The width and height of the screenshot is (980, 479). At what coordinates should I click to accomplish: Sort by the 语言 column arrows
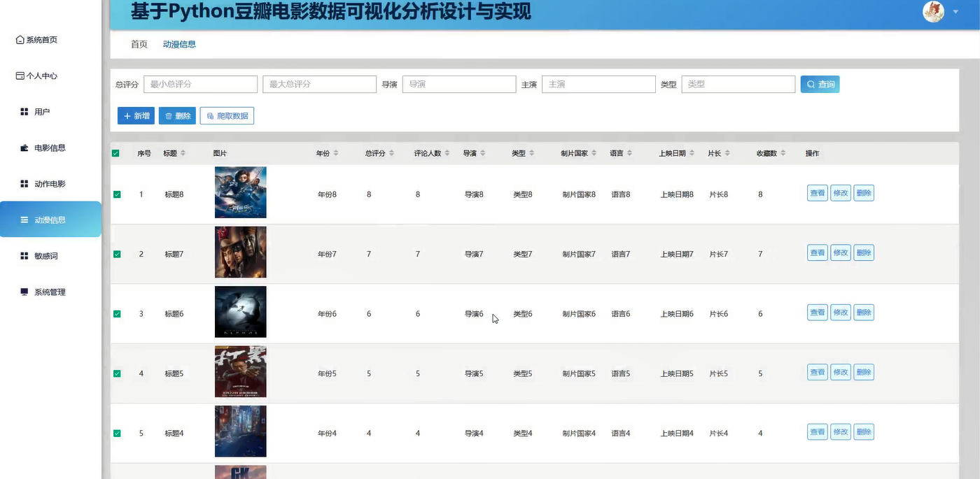pyautogui.click(x=629, y=153)
